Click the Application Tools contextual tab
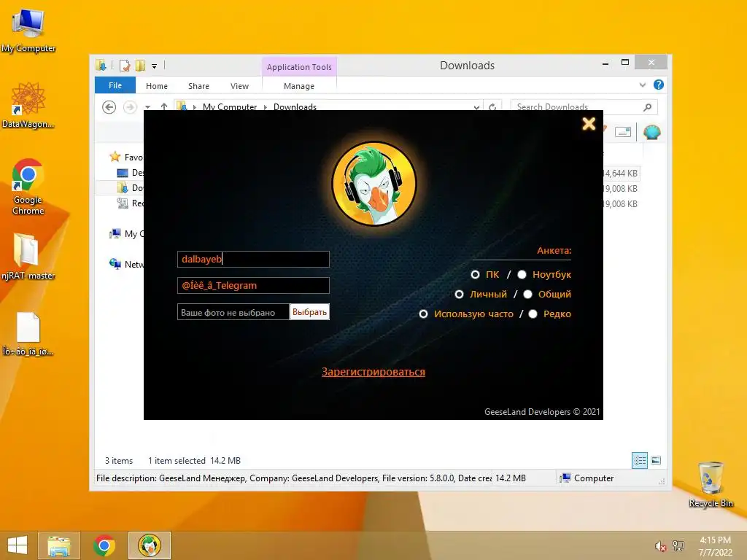The image size is (747, 560). 299,66
